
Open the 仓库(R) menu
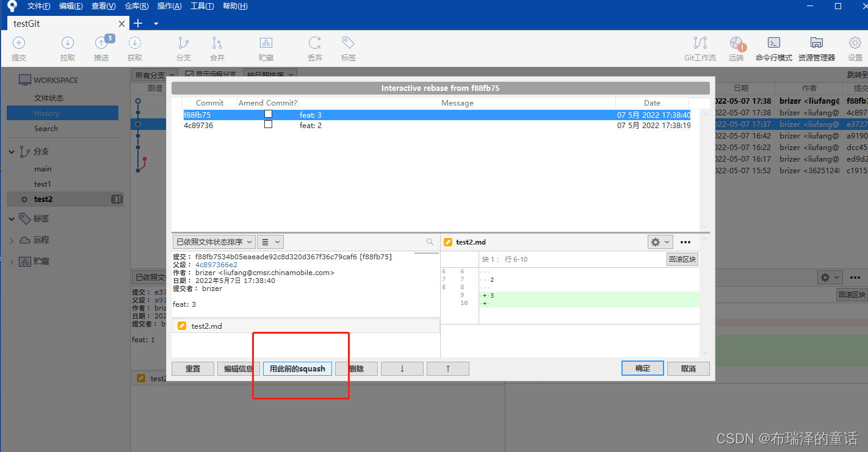pos(137,6)
